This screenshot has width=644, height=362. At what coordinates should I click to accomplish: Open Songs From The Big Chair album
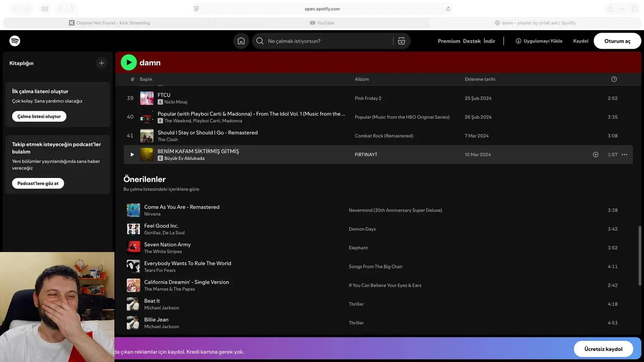click(376, 266)
